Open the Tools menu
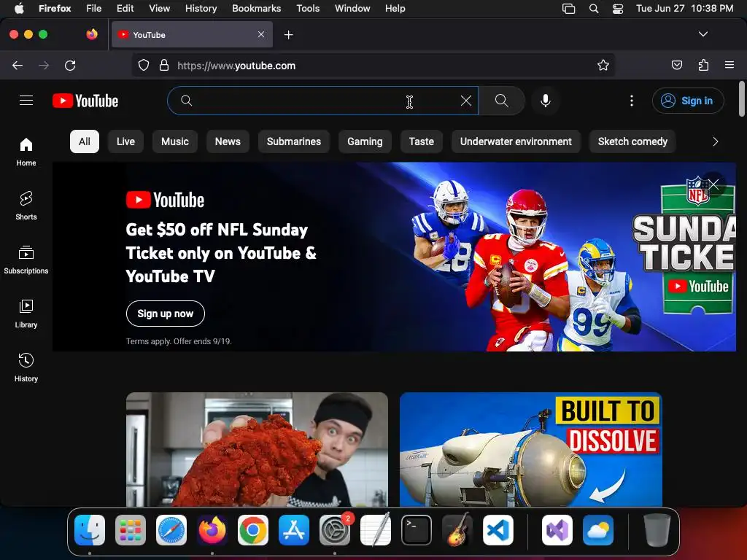This screenshot has width=747, height=560. click(x=308, y=8)
